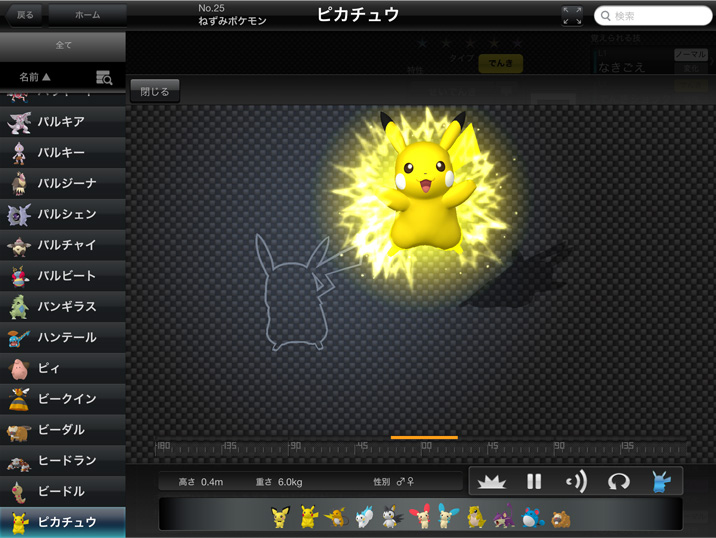Select パルシェン in the list
This screenshot has width=716, height=538.
point(63,214)
